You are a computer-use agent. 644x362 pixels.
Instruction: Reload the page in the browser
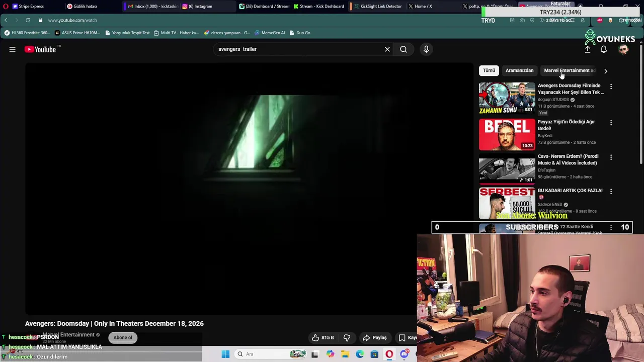point(28,20)
